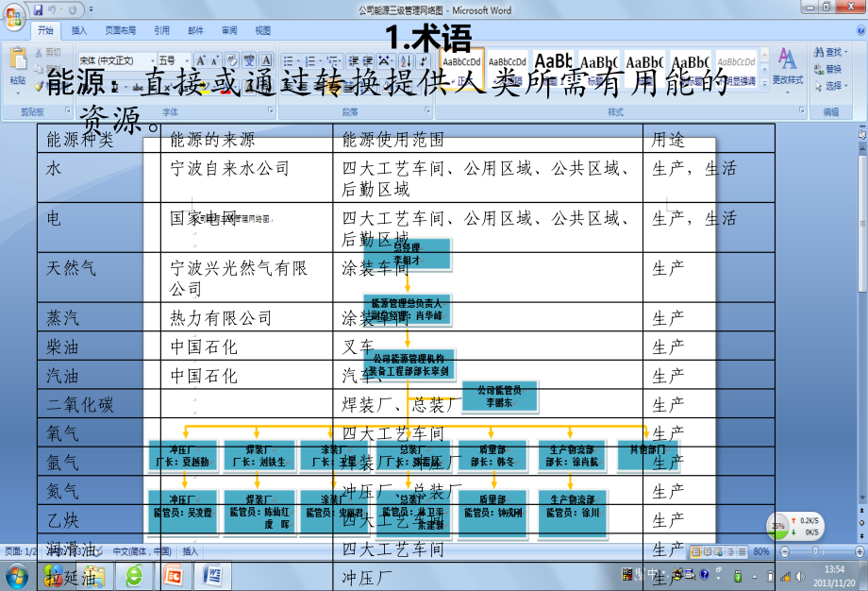This screenshot has height=591, width=868.
Task: Open the 邮件 tab
Action: point(195,30)
